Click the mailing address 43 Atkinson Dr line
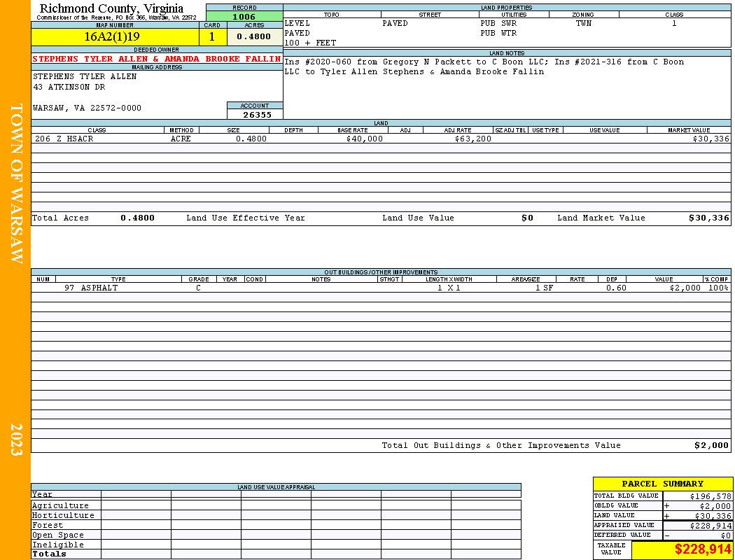This screenshot has width=735, height=560. (69, 87)
